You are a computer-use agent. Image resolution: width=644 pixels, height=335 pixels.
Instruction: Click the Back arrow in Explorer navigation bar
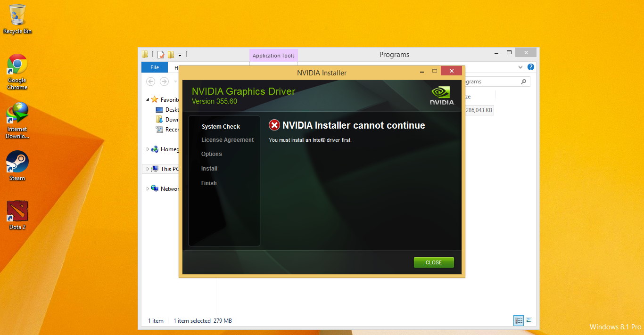[151, 82]
